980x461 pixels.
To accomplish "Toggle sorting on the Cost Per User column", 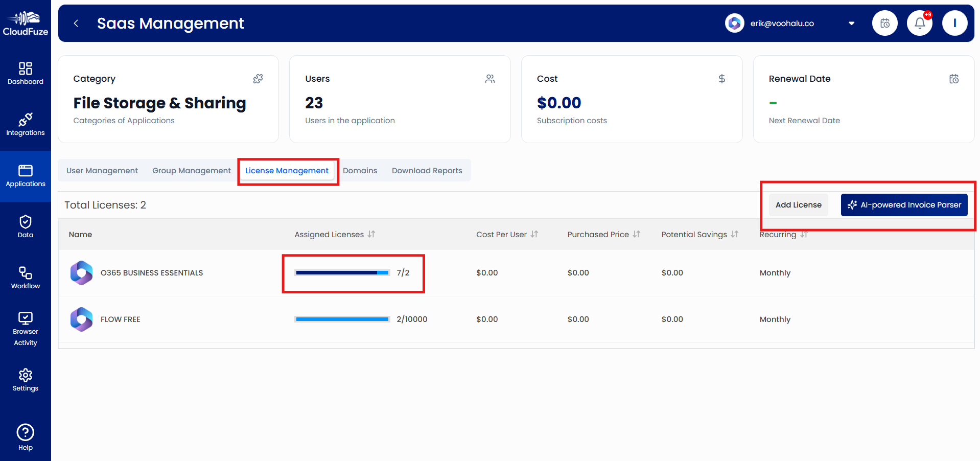I will pyautogui.click(x=534, y=234).
